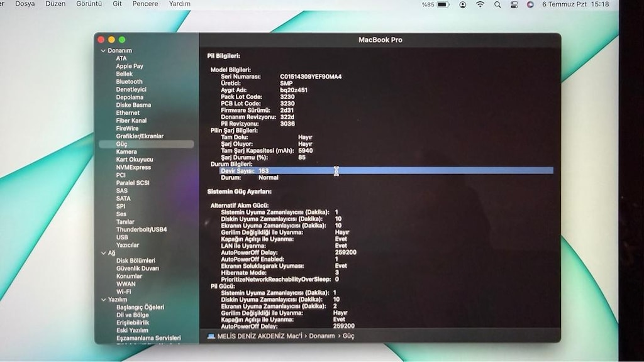The width and height of the screenshot is (644, 362).
Task: Click Donanım in the bottom path bar
Action: point(321,336)
